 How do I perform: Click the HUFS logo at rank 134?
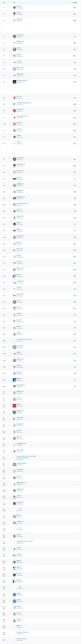coord(14,166)
